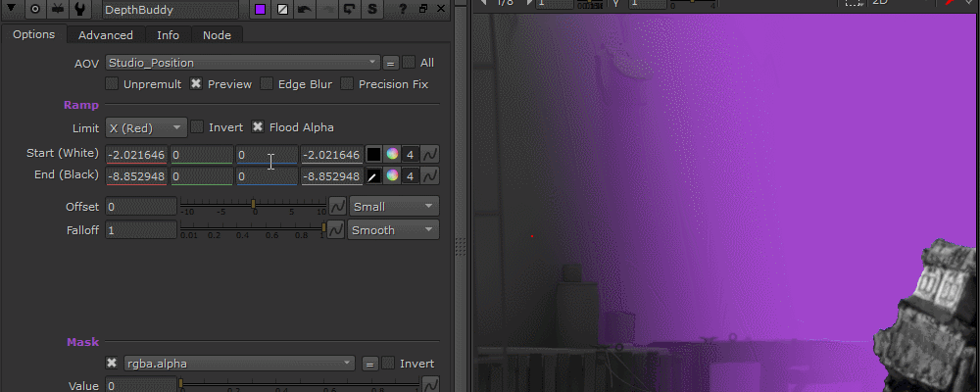Enable the Edge Blur checkbox
The height and width of the screenshot is (392, 980).
tap(267, 83)
